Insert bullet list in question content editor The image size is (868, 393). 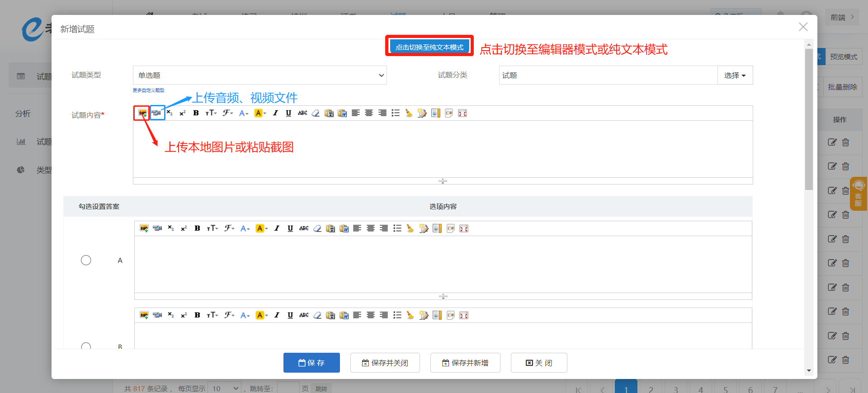pos(396,113)
